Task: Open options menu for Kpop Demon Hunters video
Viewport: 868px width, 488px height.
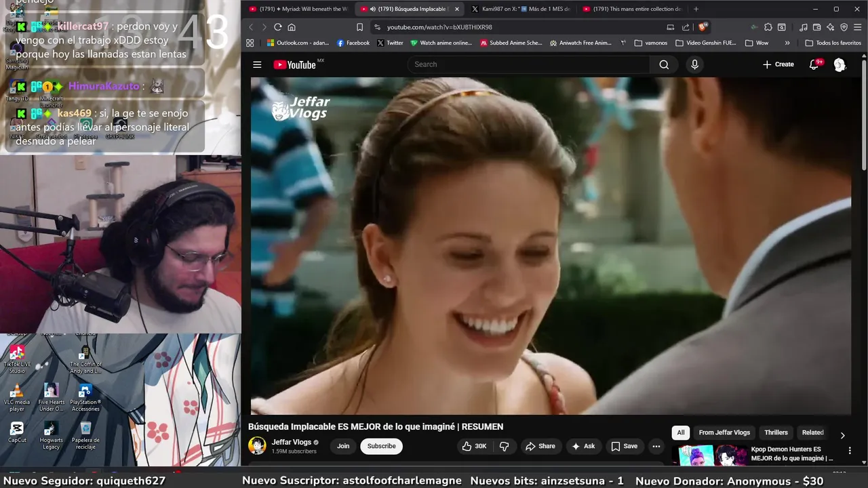Action: (850, 450)
